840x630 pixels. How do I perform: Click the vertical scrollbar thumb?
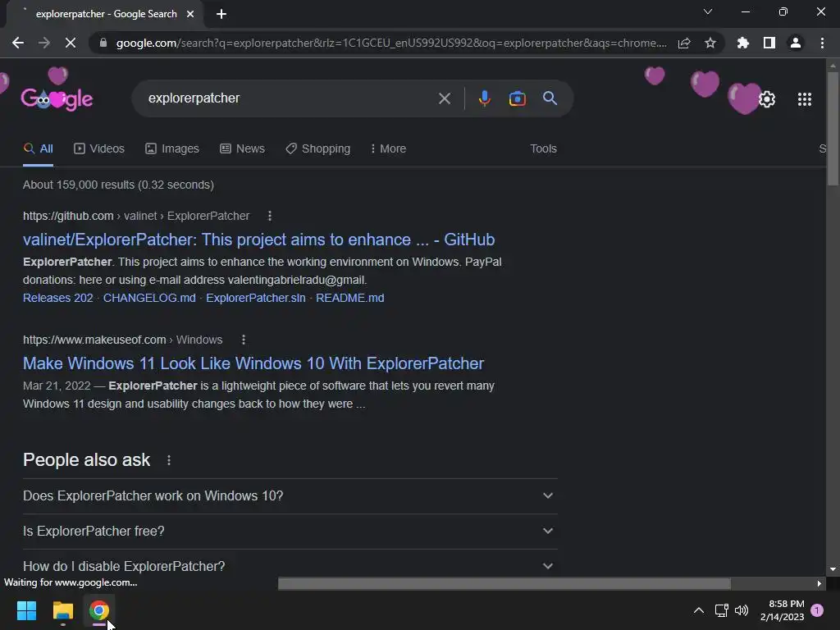click(x=833, y=129)
